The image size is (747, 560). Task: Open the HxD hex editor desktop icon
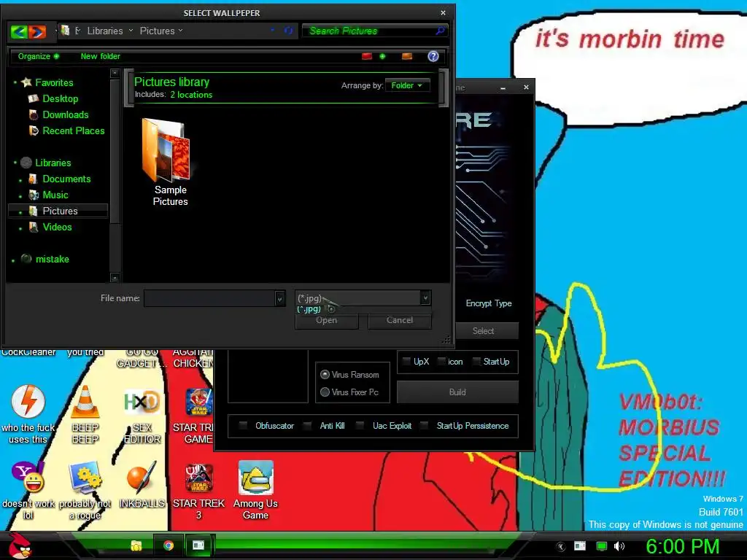(x=141, y=402)
